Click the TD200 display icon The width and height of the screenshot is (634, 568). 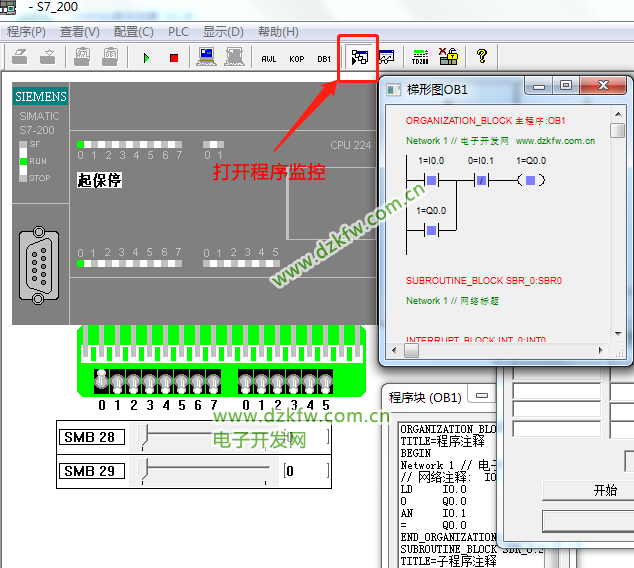(420, 58)
